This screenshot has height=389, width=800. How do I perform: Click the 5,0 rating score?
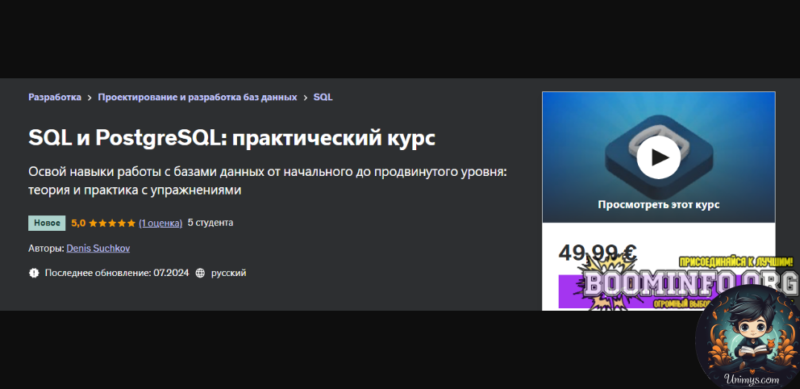[78, 223]
